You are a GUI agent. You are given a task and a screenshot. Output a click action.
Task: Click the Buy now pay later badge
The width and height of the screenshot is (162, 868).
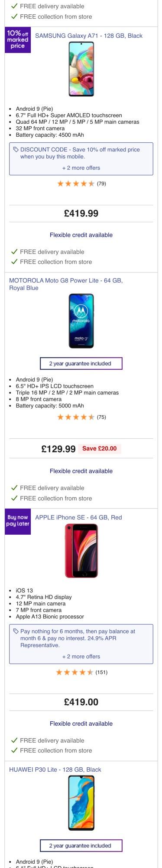pyautogui.click(x=18, y=522)
